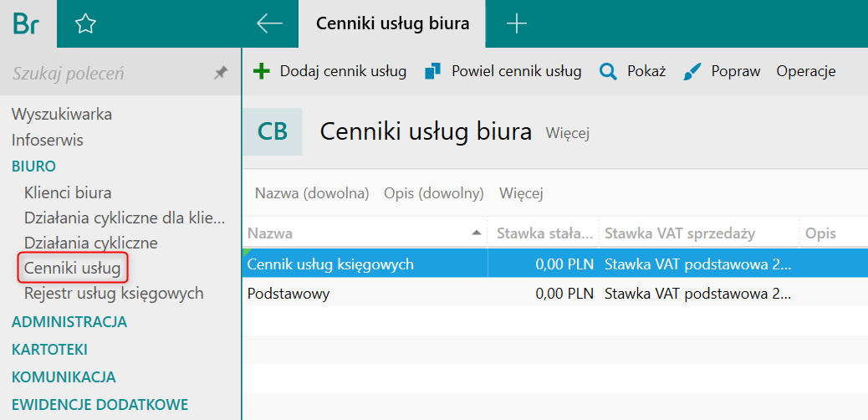This screenshot has height=420, width=868.
Task: Expand the KARTOTEKI section
Action: pyautogui.click(x=49, y=350)
